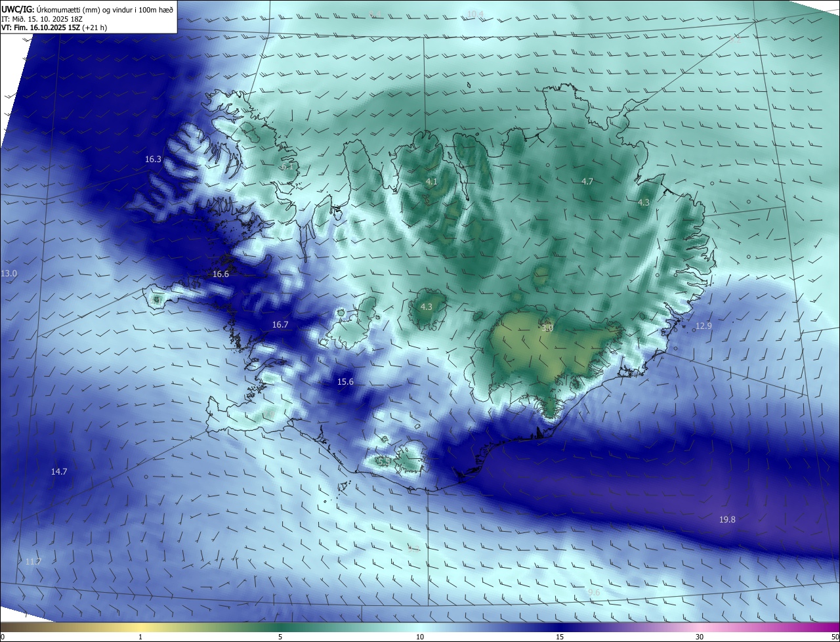Click the colorbar tick label 30

pos(700,637)
